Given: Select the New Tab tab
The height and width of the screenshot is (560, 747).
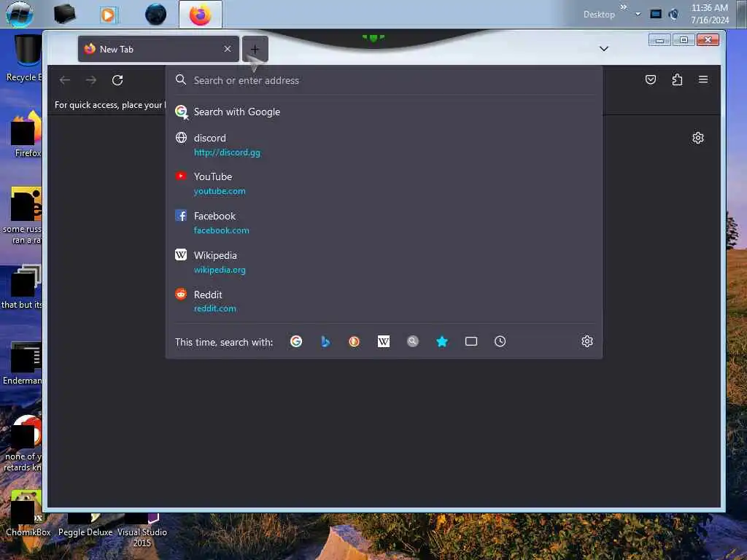Looking at the screenshot, I should click(158, 49).
